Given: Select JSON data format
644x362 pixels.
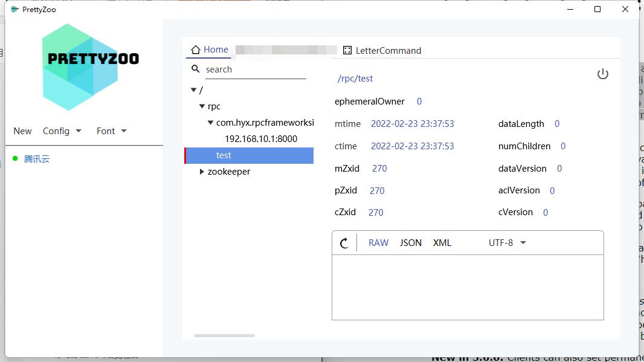Looking at the screenshot, I should click(411, 243).
